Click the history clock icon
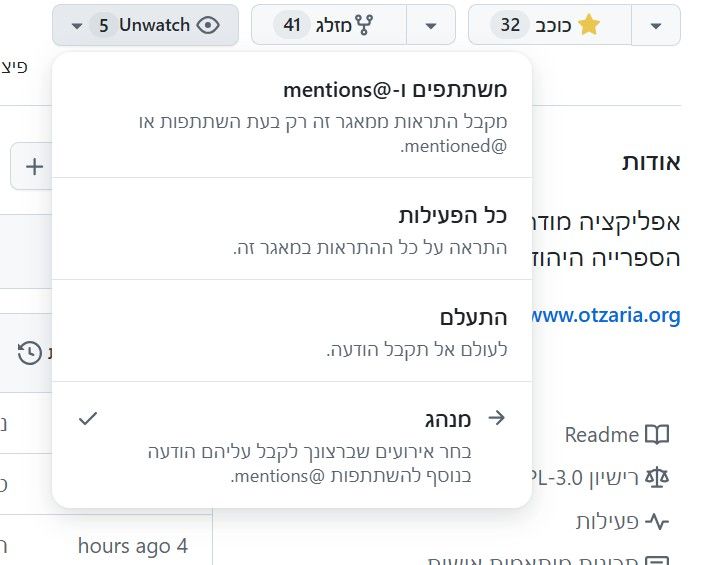Viewport: 715px width, 565px height. (30, 352)
